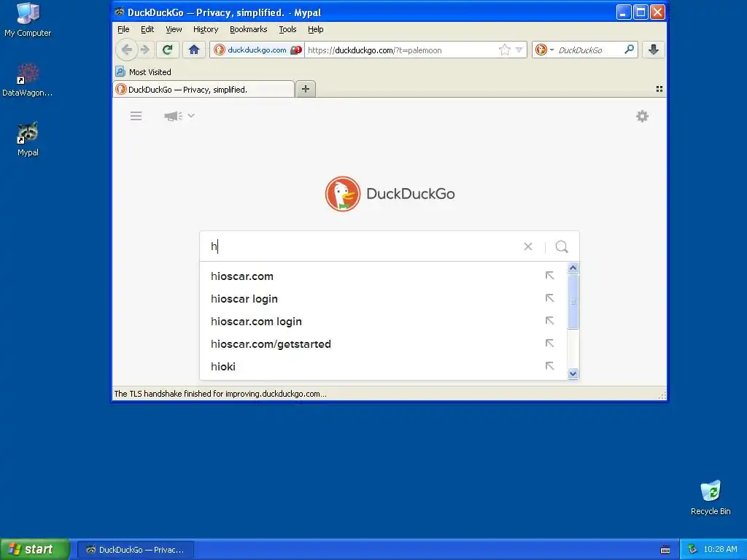Screen dimensions: 747x560
Task: Click the toolbar DuckDuckGo search field
Action: coord(589,50)
